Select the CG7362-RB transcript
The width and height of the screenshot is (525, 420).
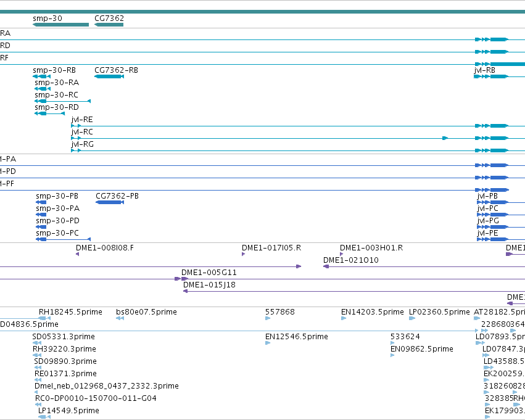pos(109,76)
